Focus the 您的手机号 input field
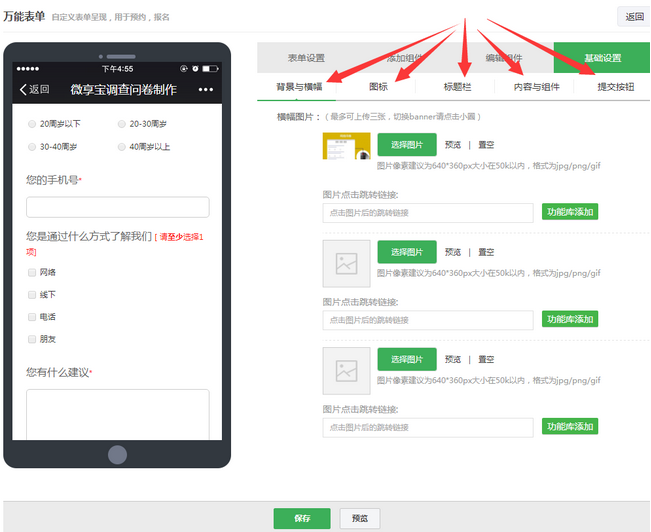 point(118,207)
